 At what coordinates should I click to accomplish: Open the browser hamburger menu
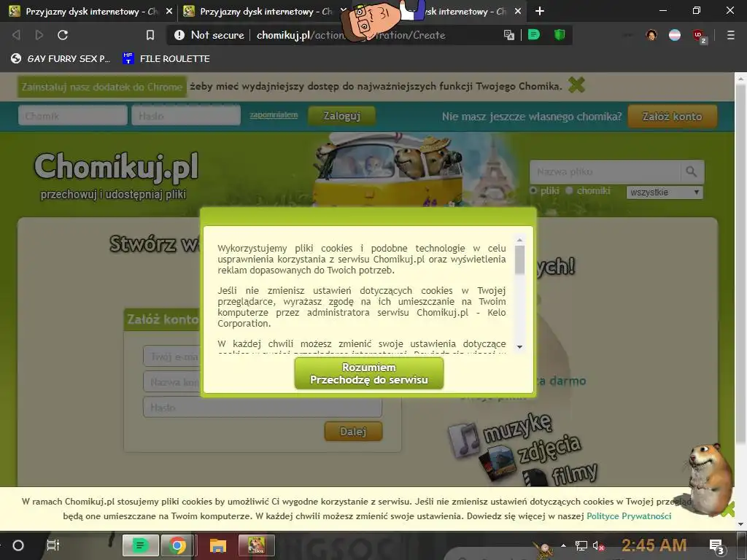tap(730, 35)
